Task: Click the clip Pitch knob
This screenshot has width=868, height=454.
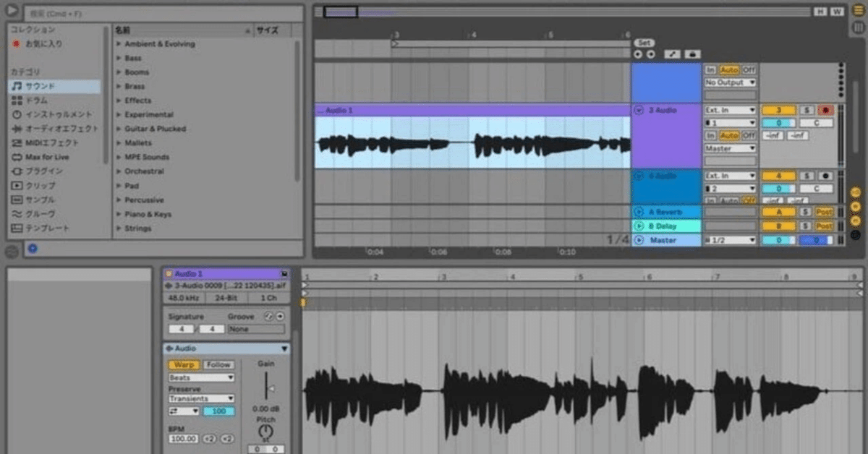Action: point(265,430)
